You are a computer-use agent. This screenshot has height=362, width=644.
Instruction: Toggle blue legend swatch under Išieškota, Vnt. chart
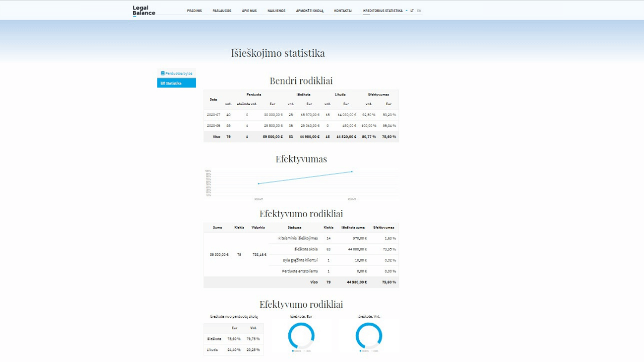coord(360,351)
